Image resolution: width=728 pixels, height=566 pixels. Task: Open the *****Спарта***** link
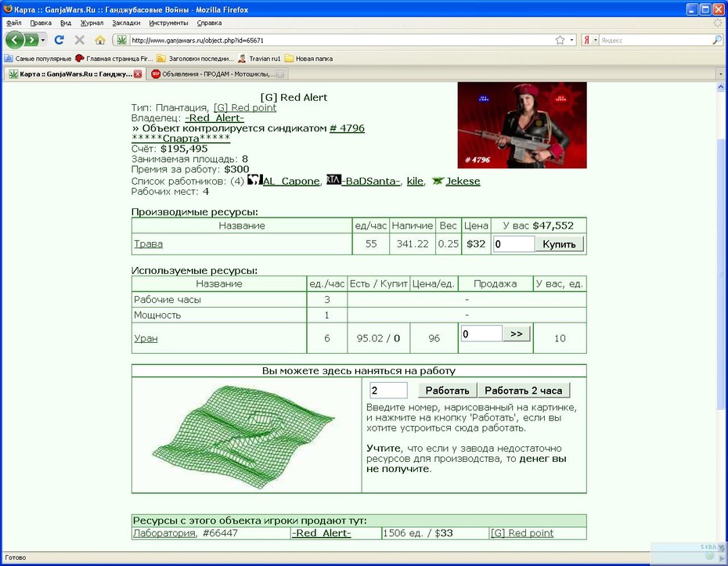pyautogui.click(x=181, y=139)
